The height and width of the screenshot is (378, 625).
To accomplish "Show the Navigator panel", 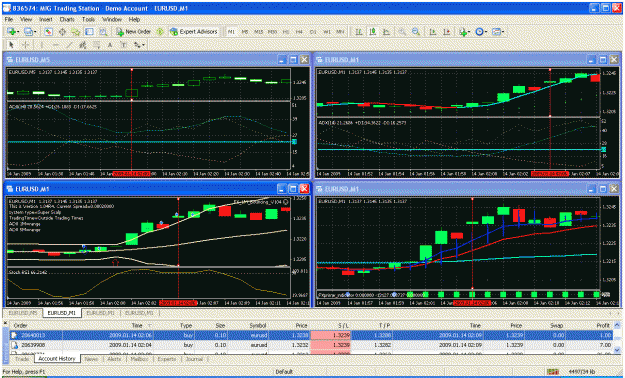I will point(75,32).
